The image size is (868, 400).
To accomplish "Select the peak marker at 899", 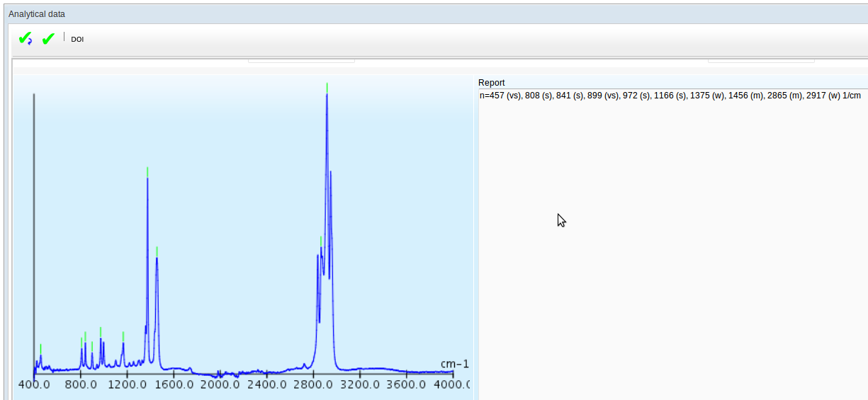I will pos(92,345).
